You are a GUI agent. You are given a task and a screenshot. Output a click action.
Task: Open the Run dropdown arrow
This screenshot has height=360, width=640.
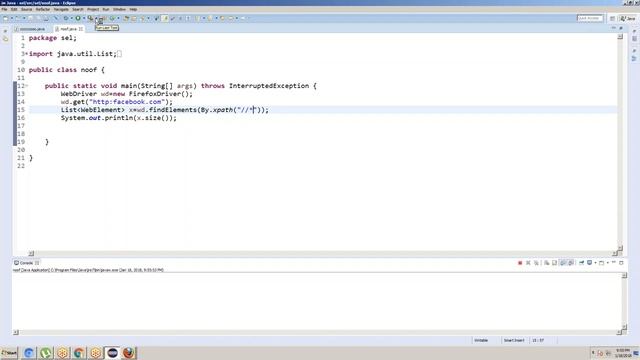(x=84, y=18)
